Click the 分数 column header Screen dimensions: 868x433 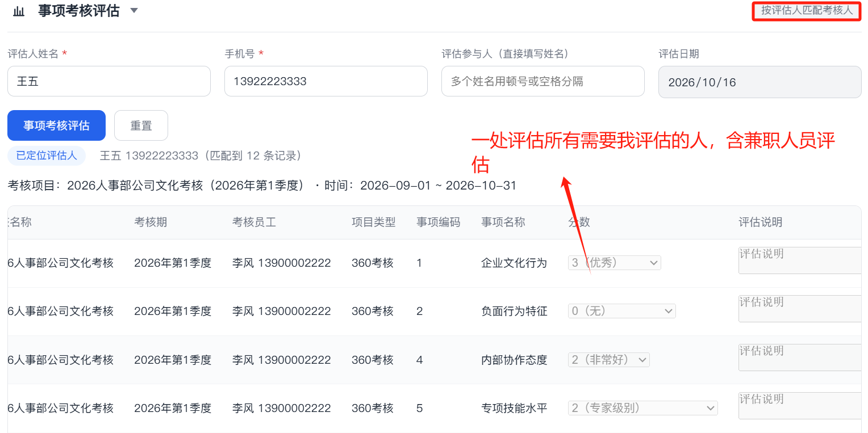click(x=579, y=222)
